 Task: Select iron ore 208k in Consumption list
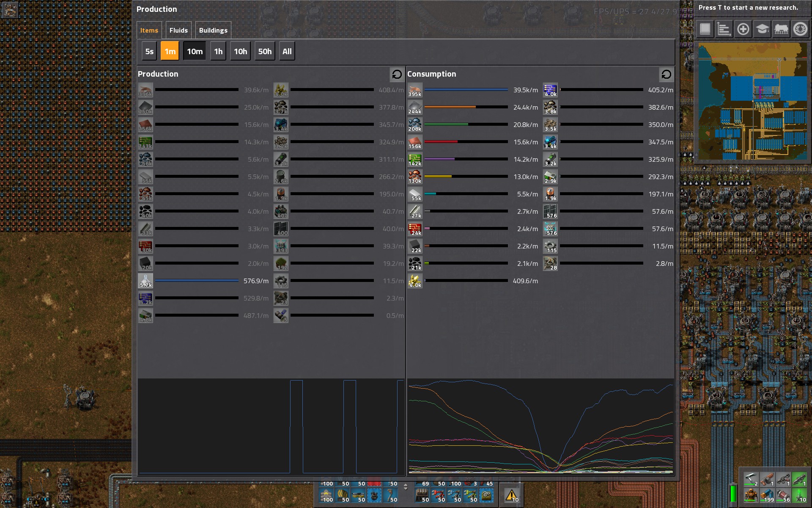[x=415, y=125]
